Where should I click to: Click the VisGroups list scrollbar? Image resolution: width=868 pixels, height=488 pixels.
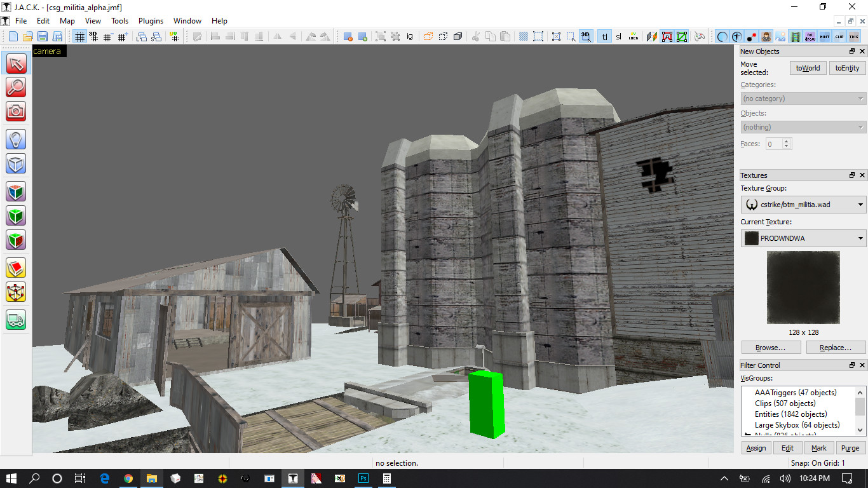[860, 411]
